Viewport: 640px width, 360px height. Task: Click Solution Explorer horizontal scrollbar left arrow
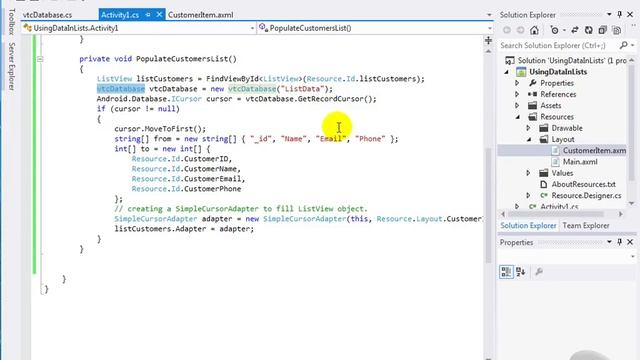tap(503, 214)
